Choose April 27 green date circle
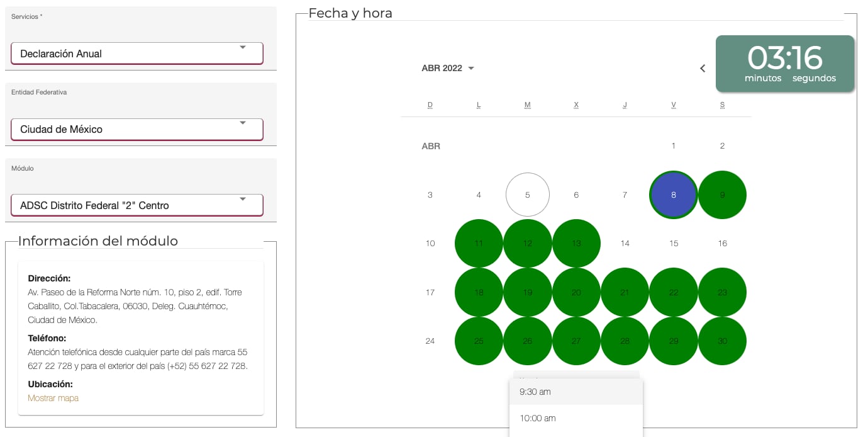 (x=576, y=341)
